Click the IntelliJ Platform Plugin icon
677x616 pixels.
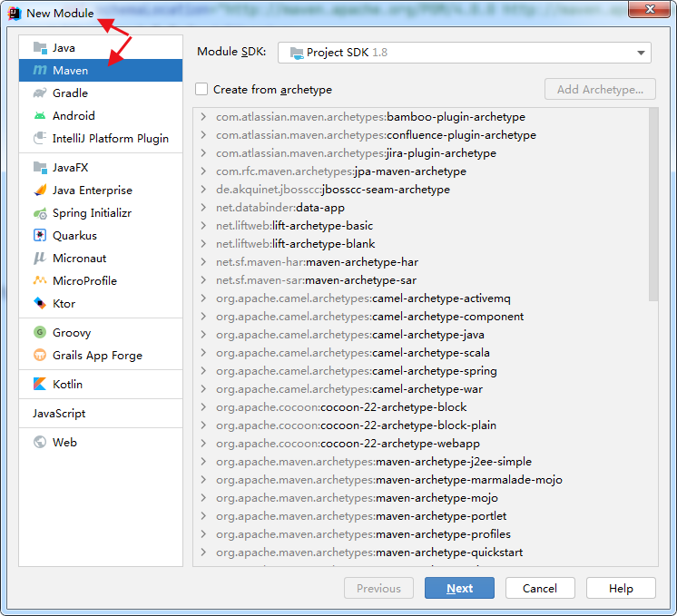(x=40, y=138)
